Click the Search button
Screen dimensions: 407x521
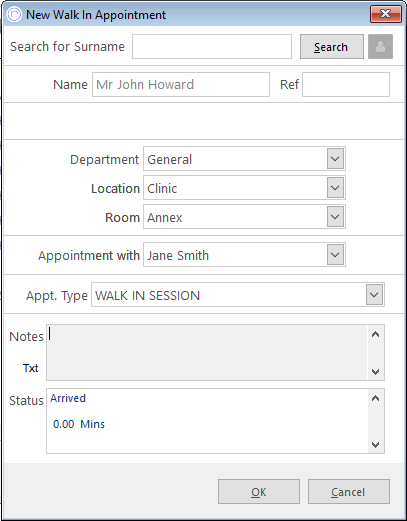tap(332, 47)
